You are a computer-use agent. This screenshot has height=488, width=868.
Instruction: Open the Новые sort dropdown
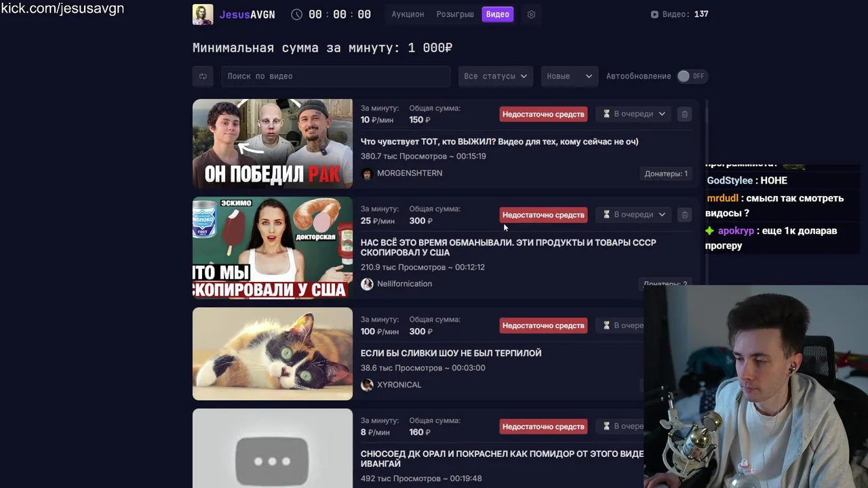(570, 76)
